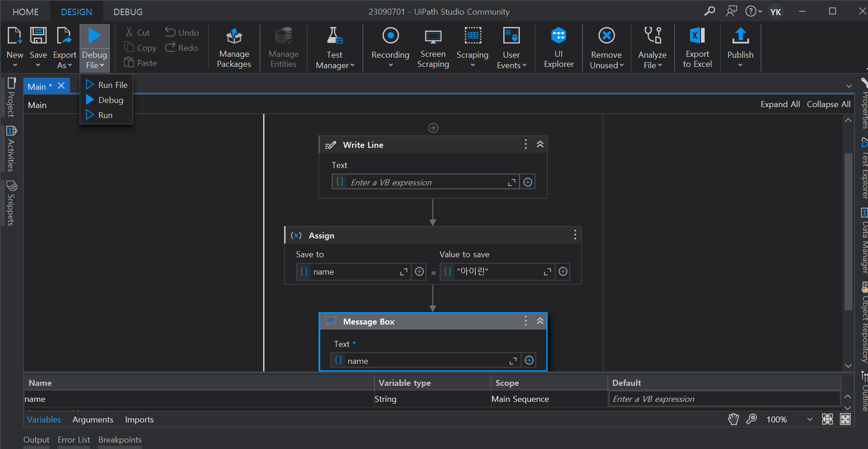Open the Variables panel tab
The image size is (868, 449).
coord(44,420)
